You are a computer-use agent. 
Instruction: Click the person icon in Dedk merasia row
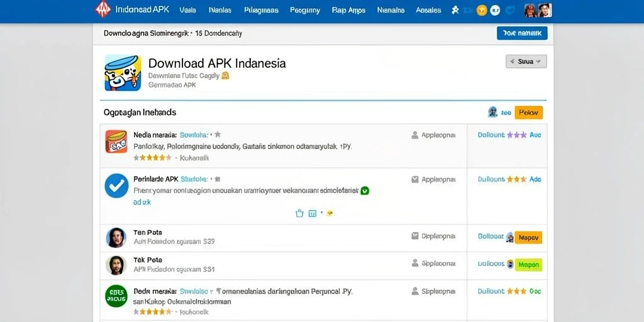[x=415, y=291]
